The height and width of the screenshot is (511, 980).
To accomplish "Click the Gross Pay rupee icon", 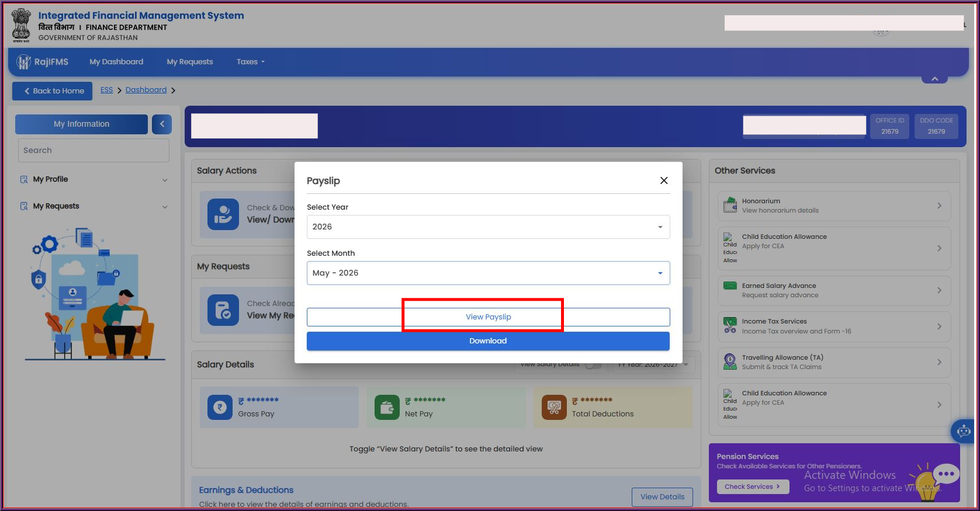I will 220,407.
